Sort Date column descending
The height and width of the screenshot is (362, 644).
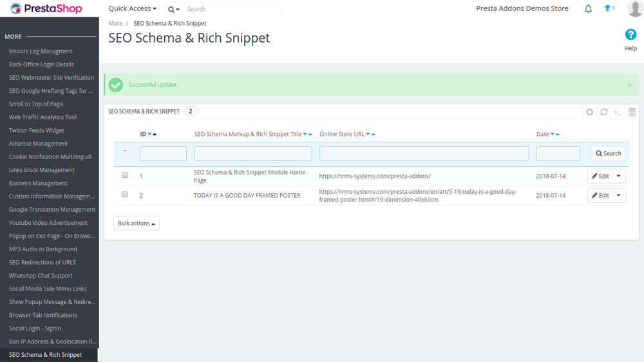(x=553, y=134)
